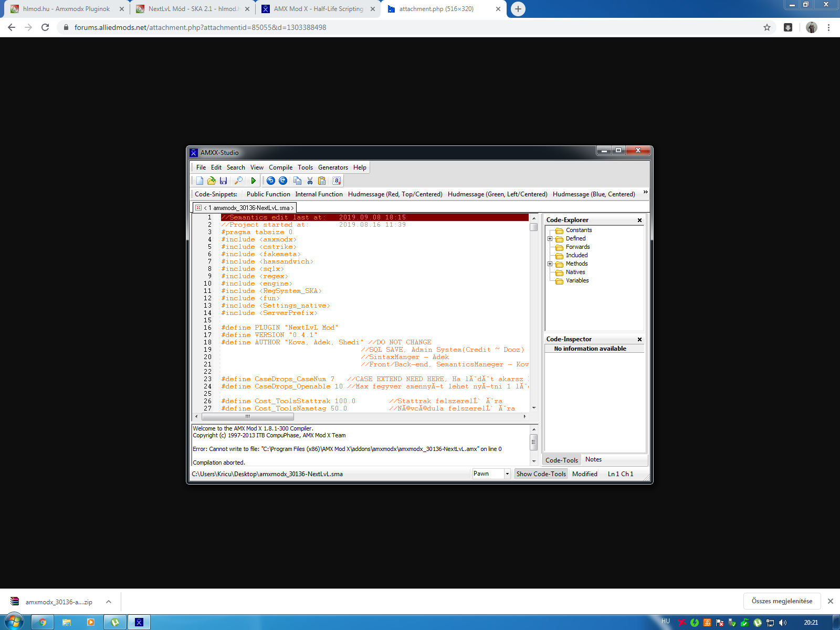Switch to the hlmod.hu Amxmodx Pluginok browser tab
Image resolution: width=840 pixels, height=630 pixels.
[x=67, y=9]
